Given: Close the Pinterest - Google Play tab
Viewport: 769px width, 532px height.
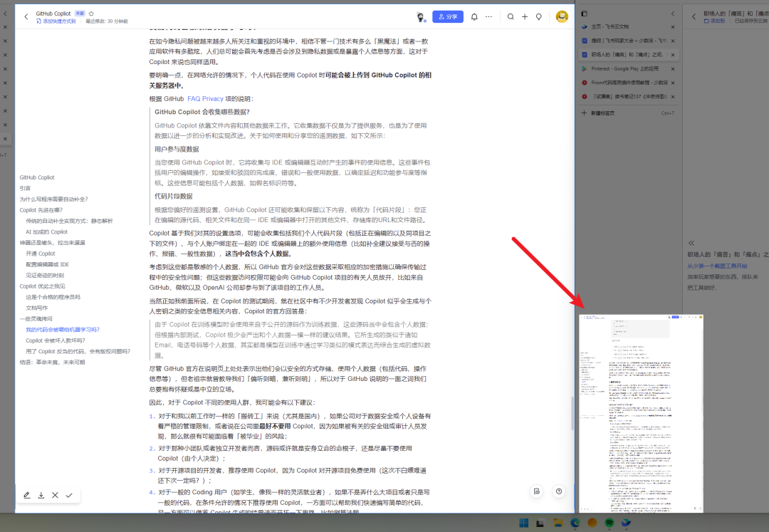Looking at the screenshot, I should coord(673,68).
